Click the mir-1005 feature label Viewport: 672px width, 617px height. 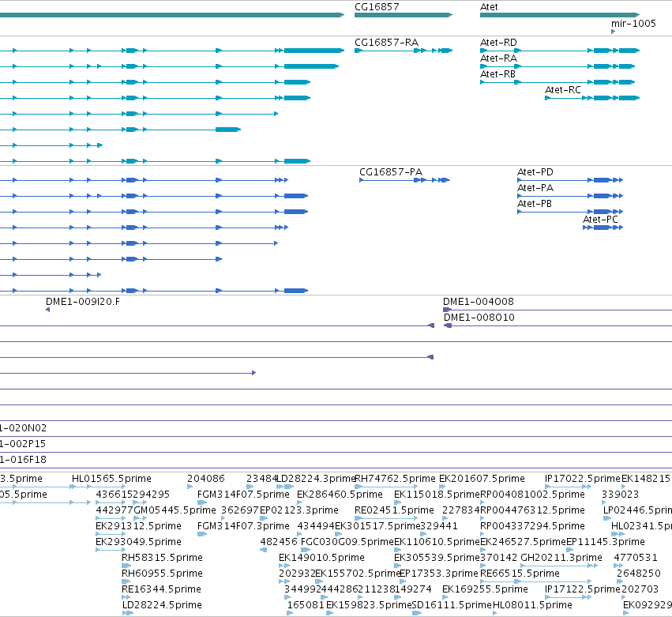point(633,23)
